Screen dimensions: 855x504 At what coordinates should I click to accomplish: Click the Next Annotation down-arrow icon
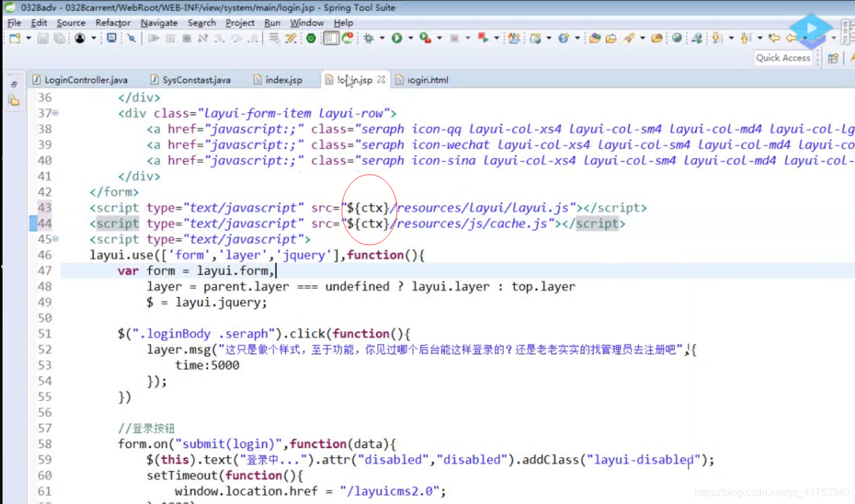coord(716,38)
